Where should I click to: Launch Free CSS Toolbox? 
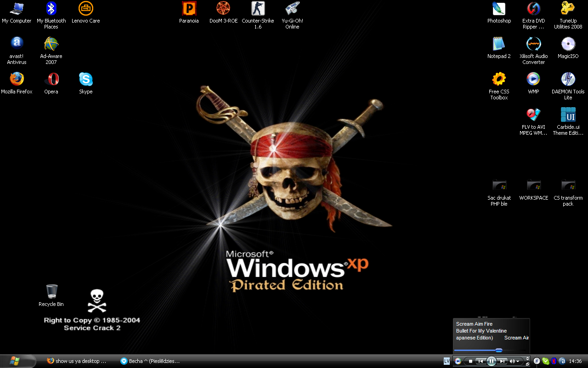(x=499, y=86)
